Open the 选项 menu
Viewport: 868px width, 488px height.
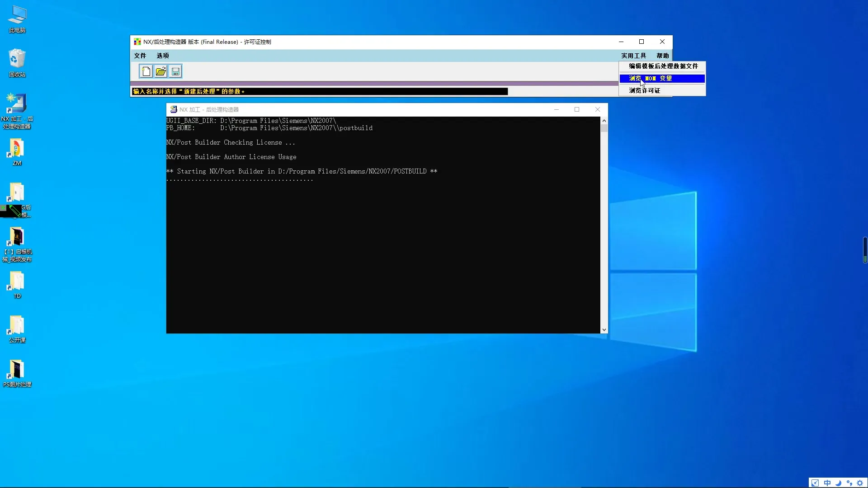click(x=163, y=56)
